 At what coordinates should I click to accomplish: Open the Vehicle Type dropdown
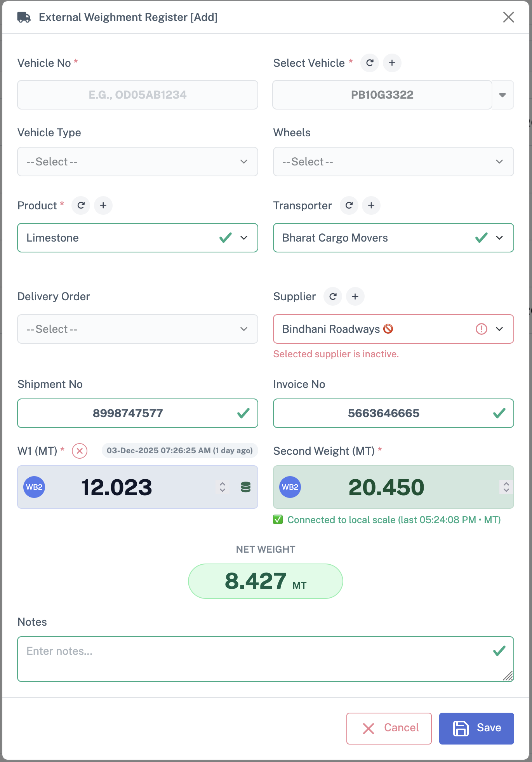(x=137, y=162)
